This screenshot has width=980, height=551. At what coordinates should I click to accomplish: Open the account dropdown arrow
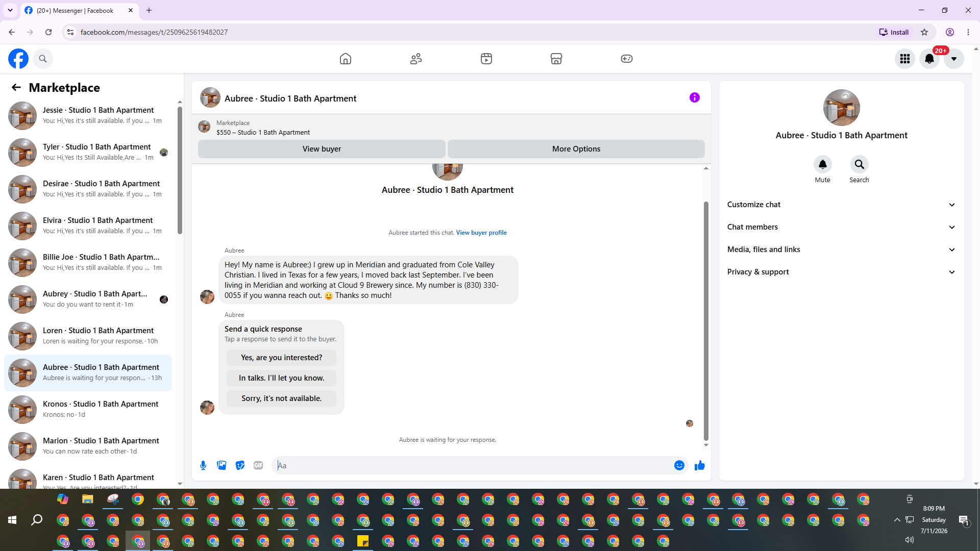tap(954, 59)
